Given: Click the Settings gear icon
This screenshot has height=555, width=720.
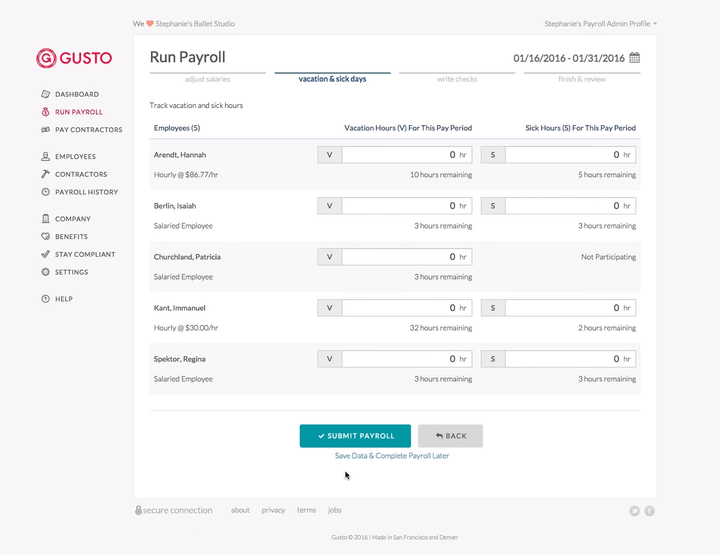Looking at the screenshot, I should pos(46,272).
